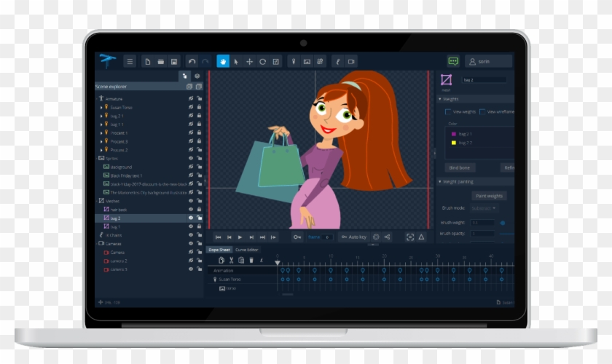Expand the Procent 2 bone node
The image size is (612, 364).
(x=101, y=150)
